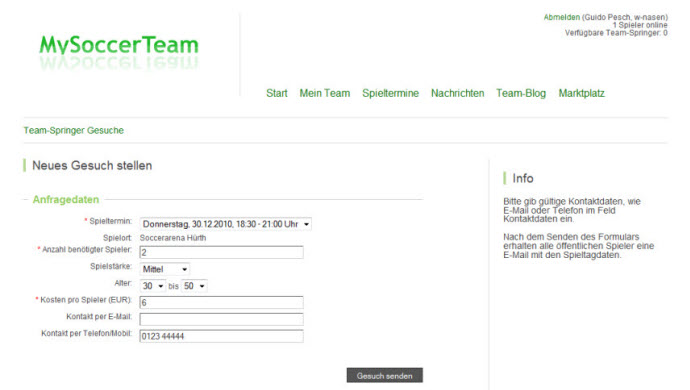Viewport: 690px width, 390px height.
Task: Click the Kontakt per Telefon/Mobil field
Action: click(x=221, y=336)
